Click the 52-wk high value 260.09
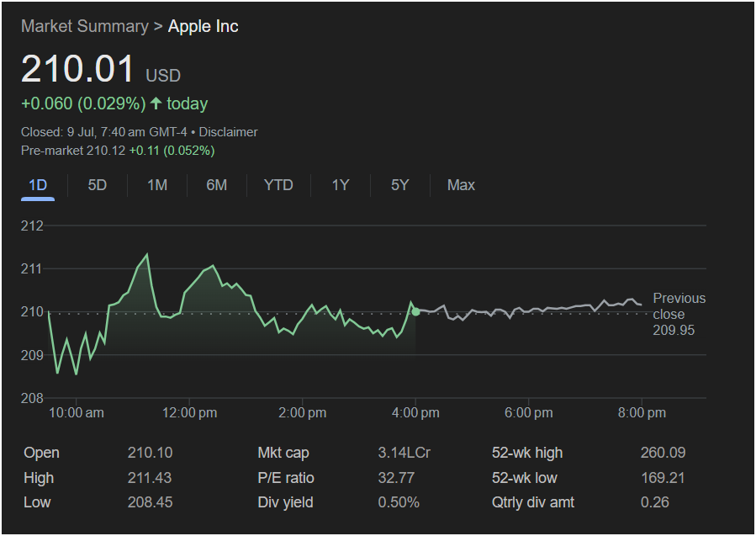 click(x=663, y=453)
